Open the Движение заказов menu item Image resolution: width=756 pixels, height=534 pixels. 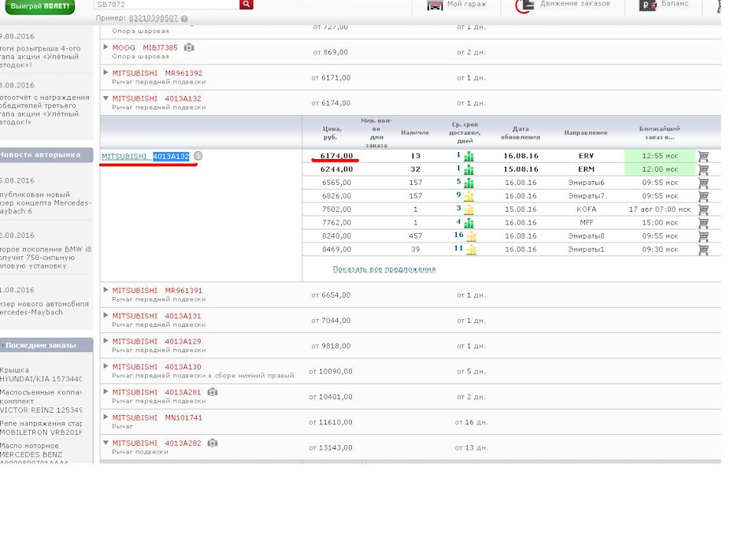click(575, 3)
